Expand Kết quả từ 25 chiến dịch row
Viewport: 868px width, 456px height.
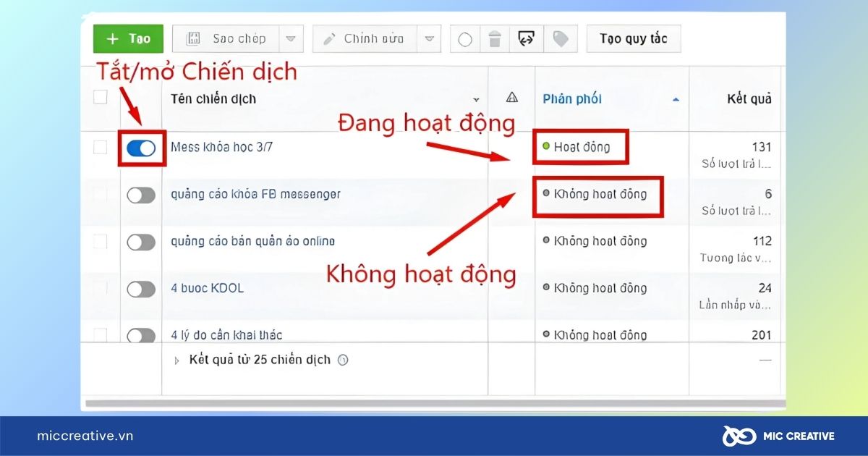[177, 360]
